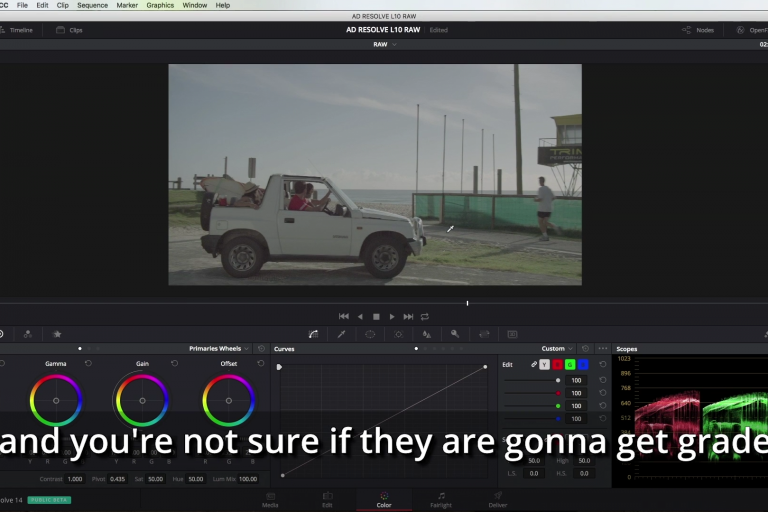Open the Key palette icon

click(x=455, y=334)
